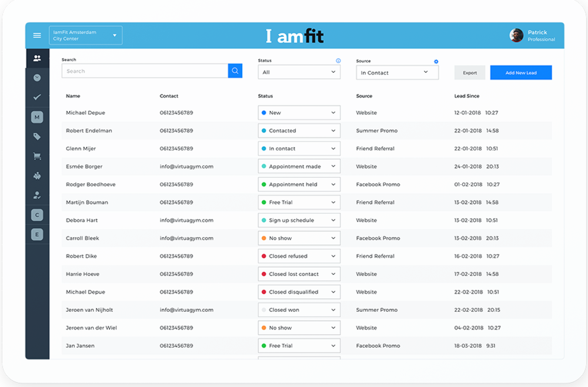The width and height of the screenshot is (588, 387).
Task: Open the shopping cart icon in sidebar
Action: tap(37, 156)
